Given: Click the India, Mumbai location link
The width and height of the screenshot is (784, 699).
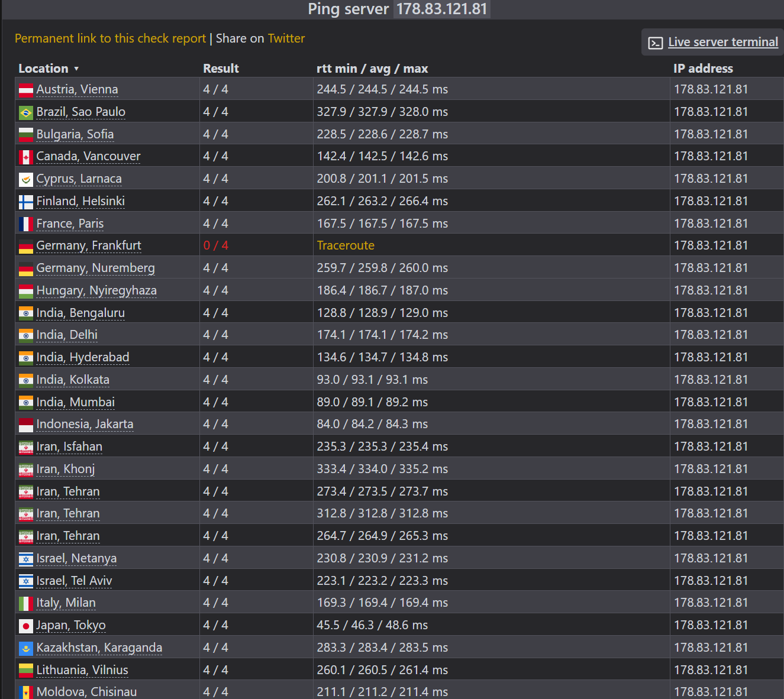Looking at the screenshot, I should tap(76, 402).
